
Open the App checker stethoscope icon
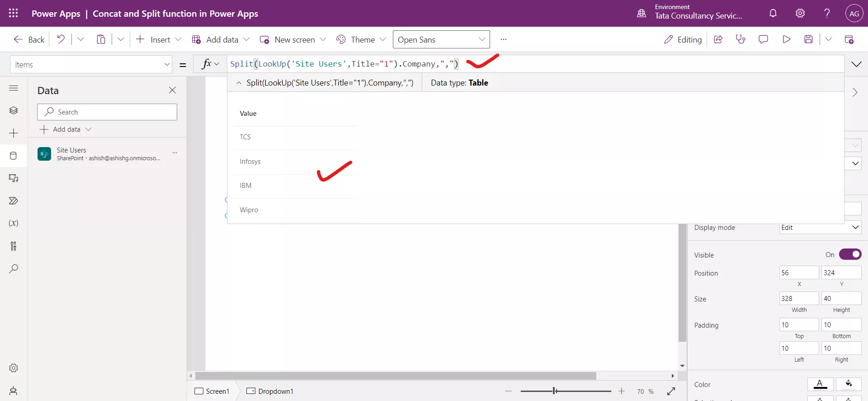741,39
